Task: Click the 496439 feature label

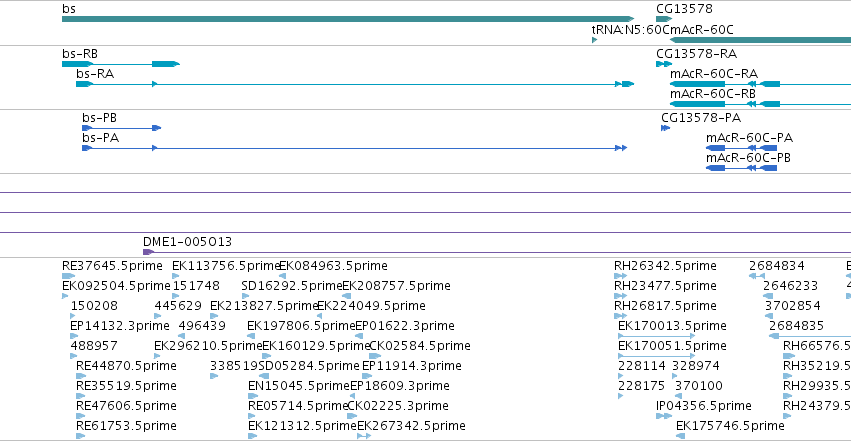Action: tap(202, 326)
